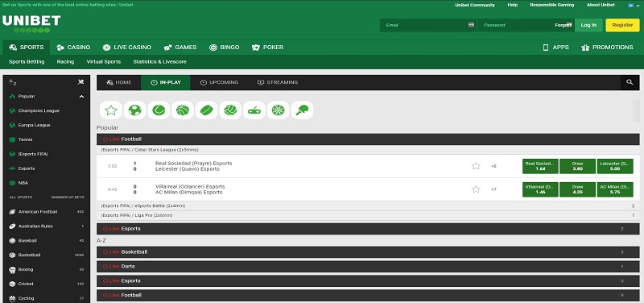Screen dimensions: 644x303
Task: Bet on Villarreal at 1.46
Action: tap(540, 189)
